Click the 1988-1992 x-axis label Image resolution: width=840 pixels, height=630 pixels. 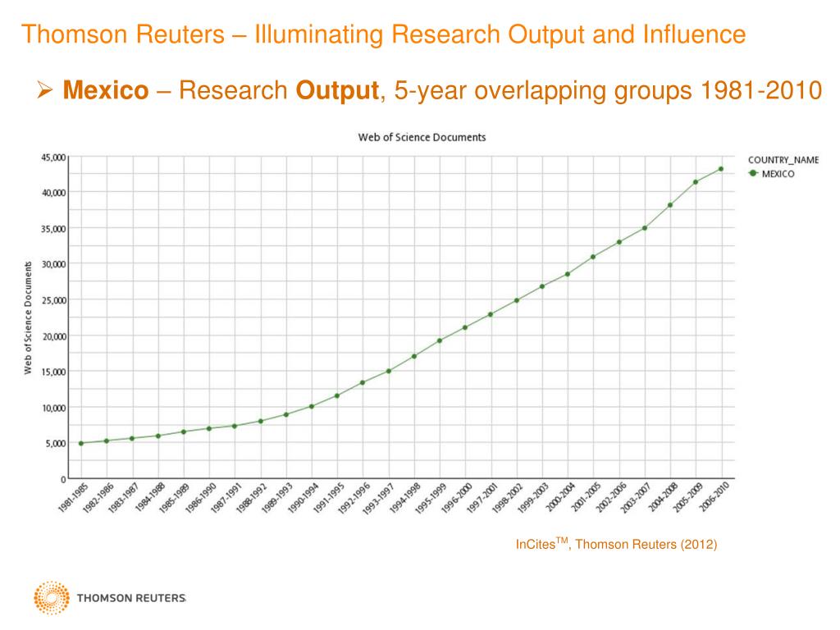coord(251,498)
